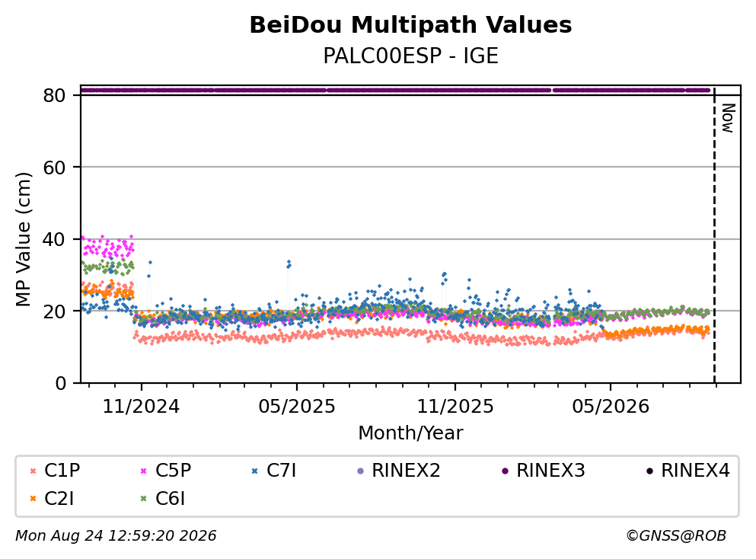
Task: Click the RINEX2 legend entry
Action: 399,470
